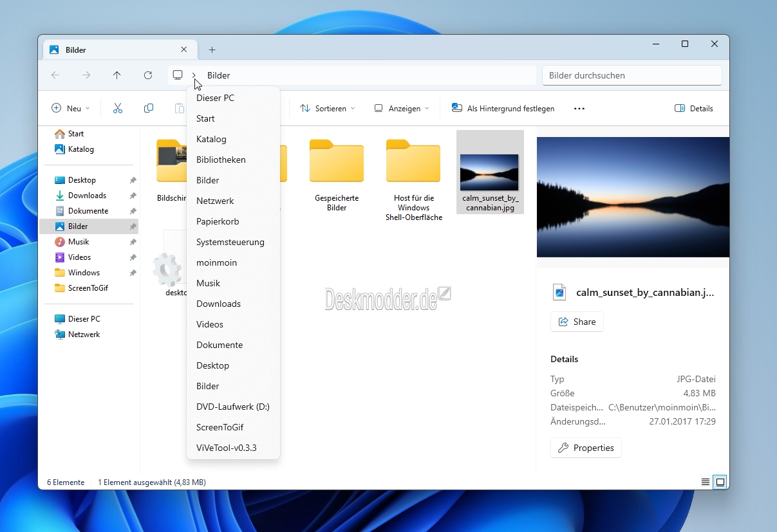Image resolution: width=777 pixels, height=532 pixels.
Task: Click the Back navigation arrow
Action: [x=55, y=75]
